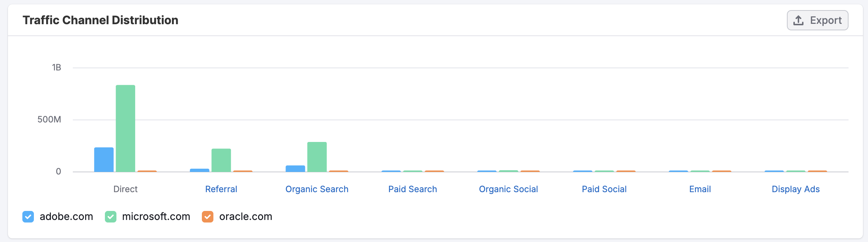Open the Referral channel link
868x242 pixels.
coord(221,189)
